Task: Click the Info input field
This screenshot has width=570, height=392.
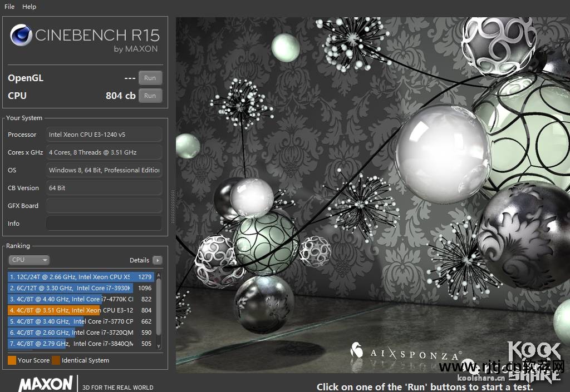Action: pos(104,223)
